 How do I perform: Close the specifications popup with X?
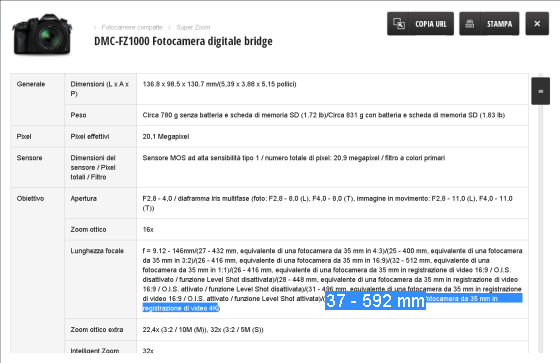pyautogui.click(x=537, y=24)
